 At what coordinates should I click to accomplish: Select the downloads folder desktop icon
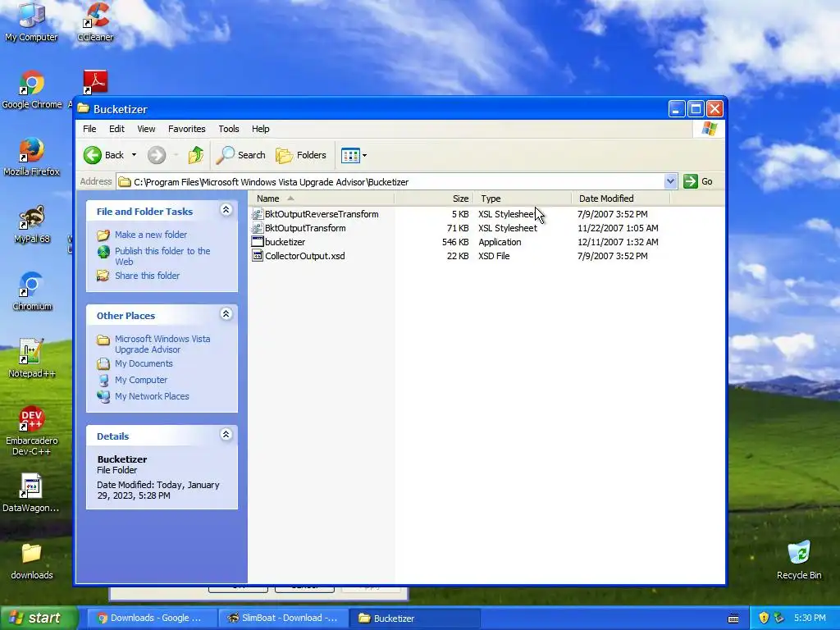click(32, 561)
